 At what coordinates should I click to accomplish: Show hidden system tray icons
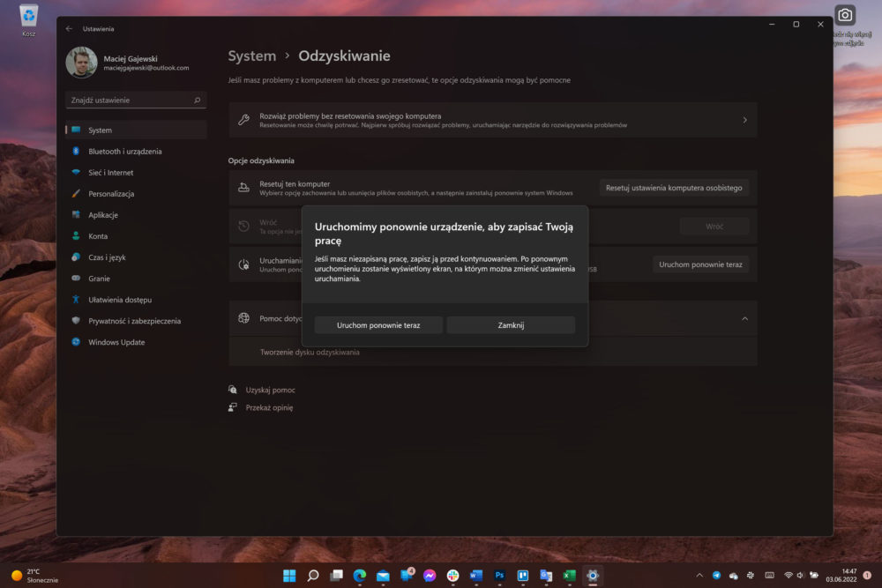point(699,576)
